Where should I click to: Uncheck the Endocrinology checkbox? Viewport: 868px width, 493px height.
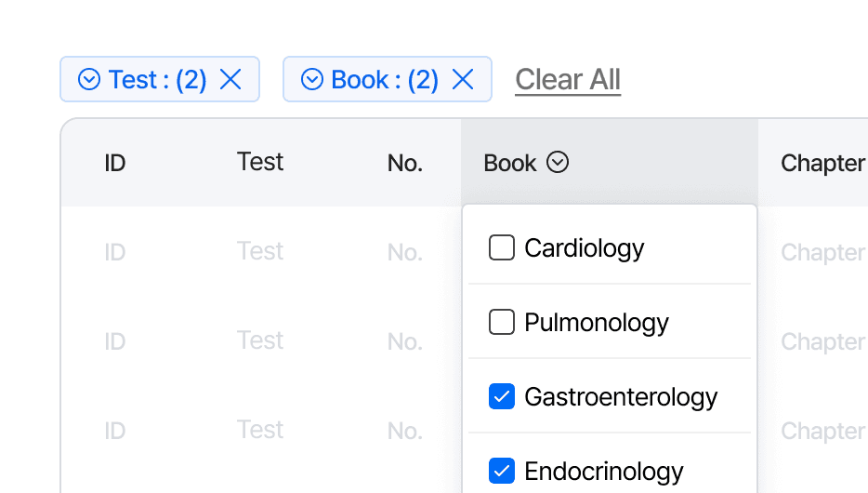(x=502, y=471)
